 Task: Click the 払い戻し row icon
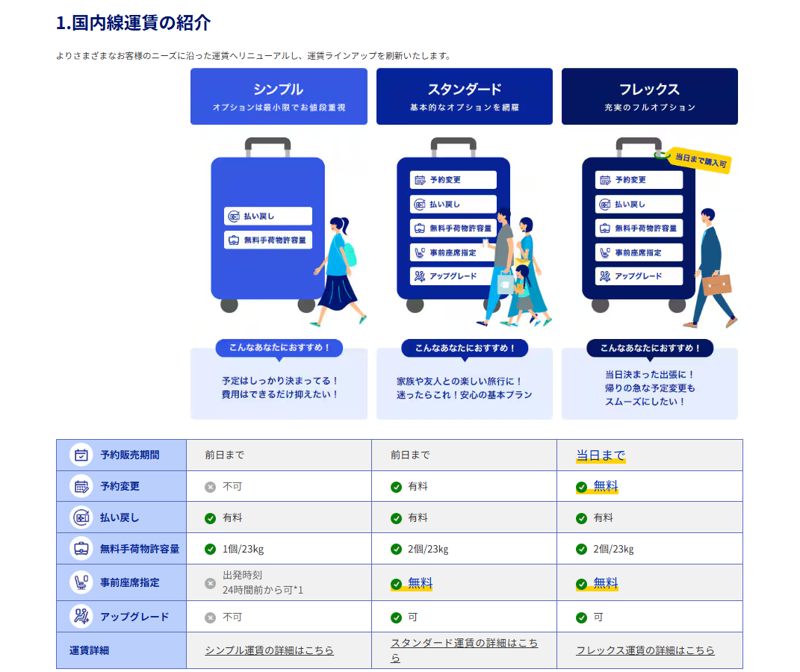coord(81,517)
